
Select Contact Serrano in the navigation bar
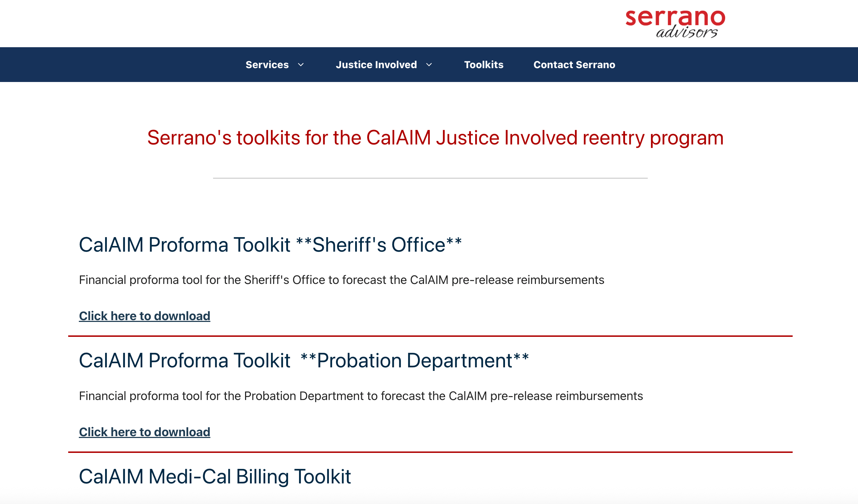[x=574, y=65]
